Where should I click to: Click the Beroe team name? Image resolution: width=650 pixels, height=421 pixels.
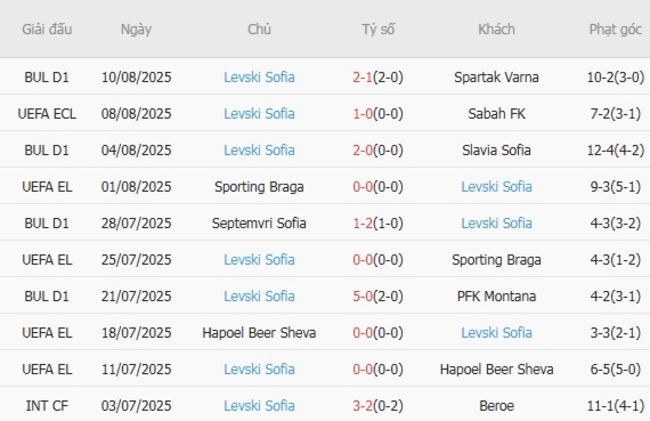pyautogui.click(x=496, y=406)
